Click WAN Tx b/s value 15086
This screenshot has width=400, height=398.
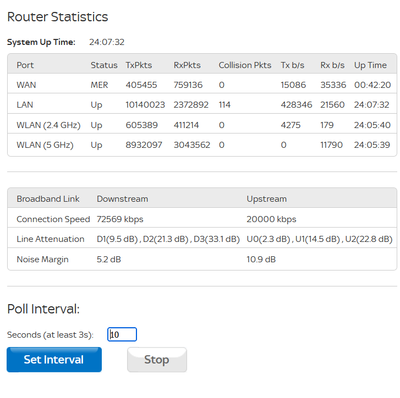293,85
